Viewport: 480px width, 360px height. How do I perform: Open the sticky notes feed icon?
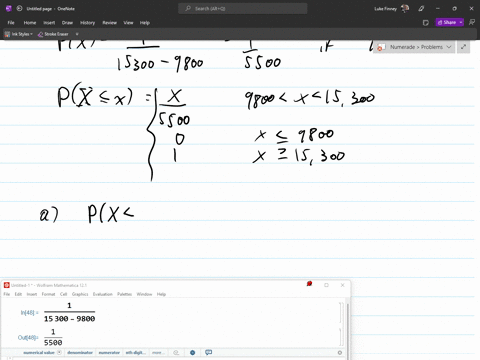426,23
